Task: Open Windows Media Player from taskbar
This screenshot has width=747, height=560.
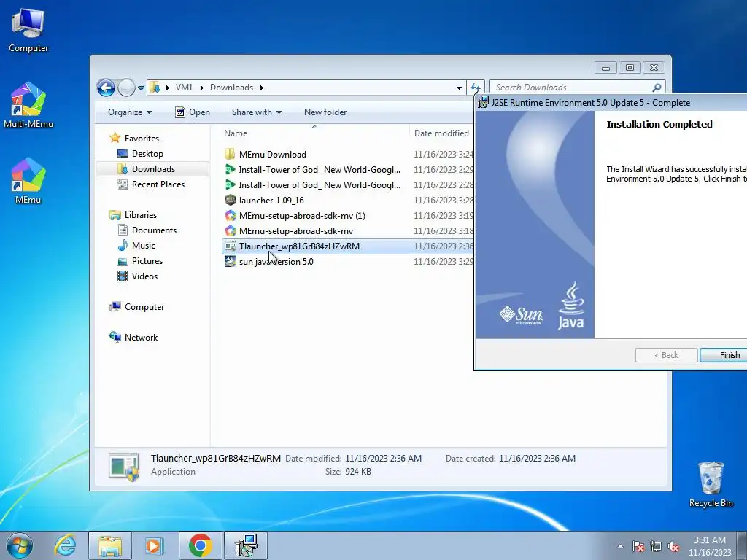Action: (155, 545)
